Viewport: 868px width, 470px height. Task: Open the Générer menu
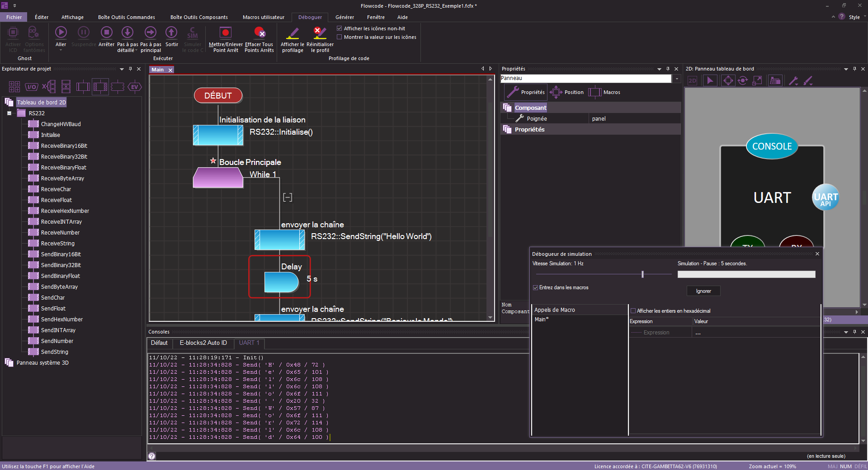coord(344,17)
